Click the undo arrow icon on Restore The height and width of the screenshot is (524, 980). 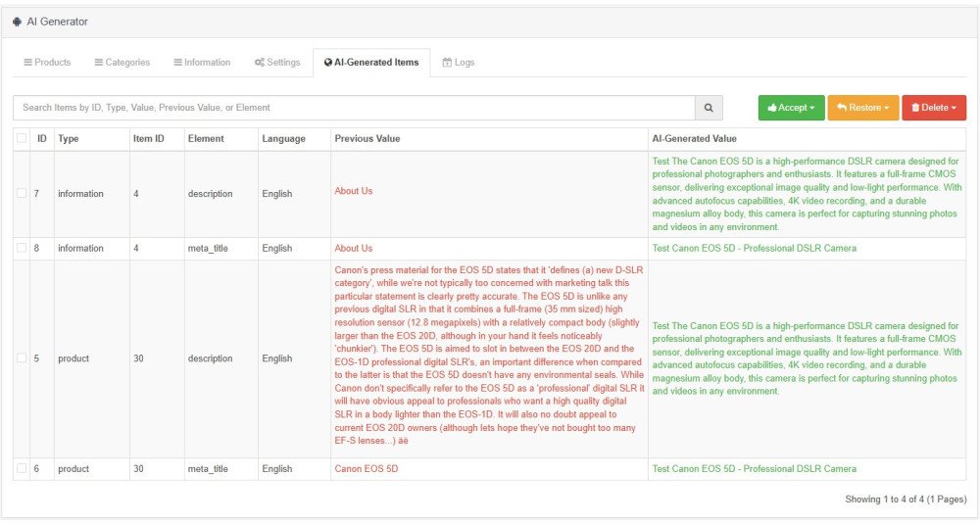pos(841,108)
